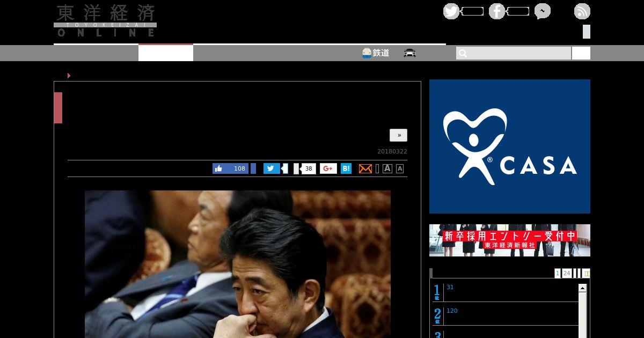Click the white search submit button
644x338 pixels.
[x=581, y=53]
